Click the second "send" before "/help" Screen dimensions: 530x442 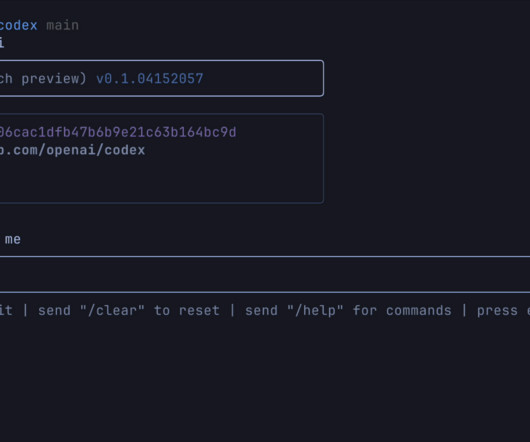[x=261, y=311]
